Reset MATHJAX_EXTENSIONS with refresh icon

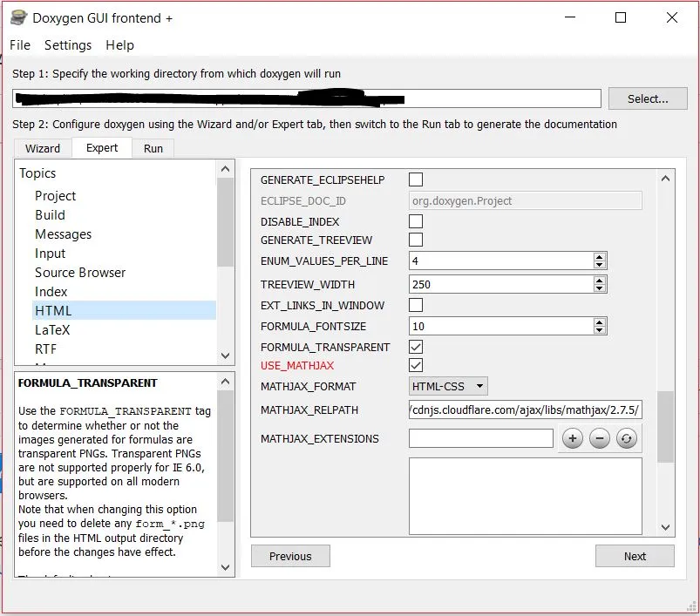(627, 438)
